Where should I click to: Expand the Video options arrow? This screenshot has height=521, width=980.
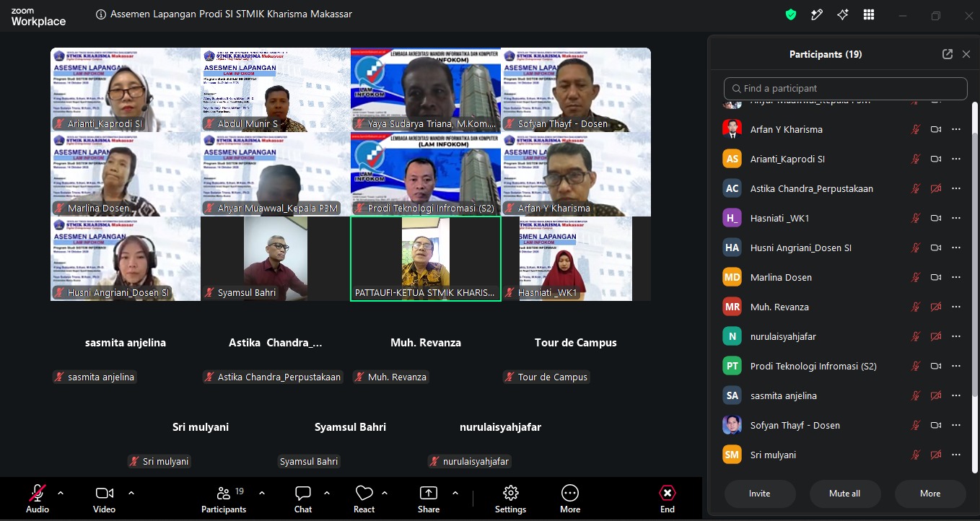(x=131, y=493)
